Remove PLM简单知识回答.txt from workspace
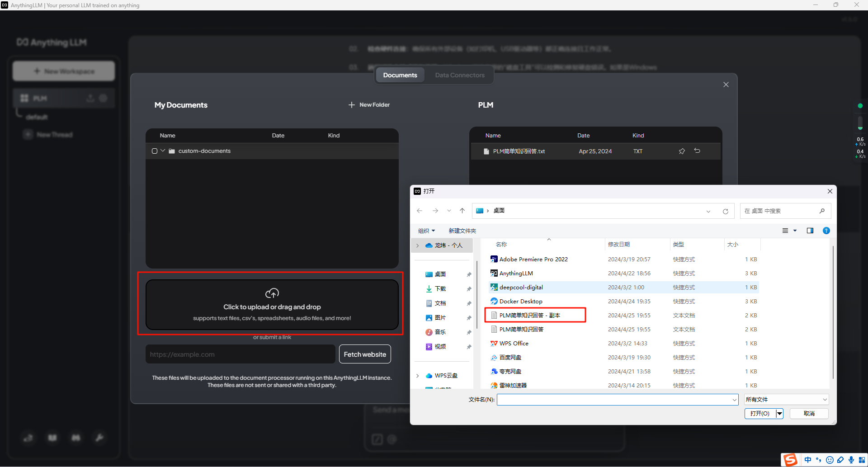Screen dimensions: 868x467 [x=697, y=151]
